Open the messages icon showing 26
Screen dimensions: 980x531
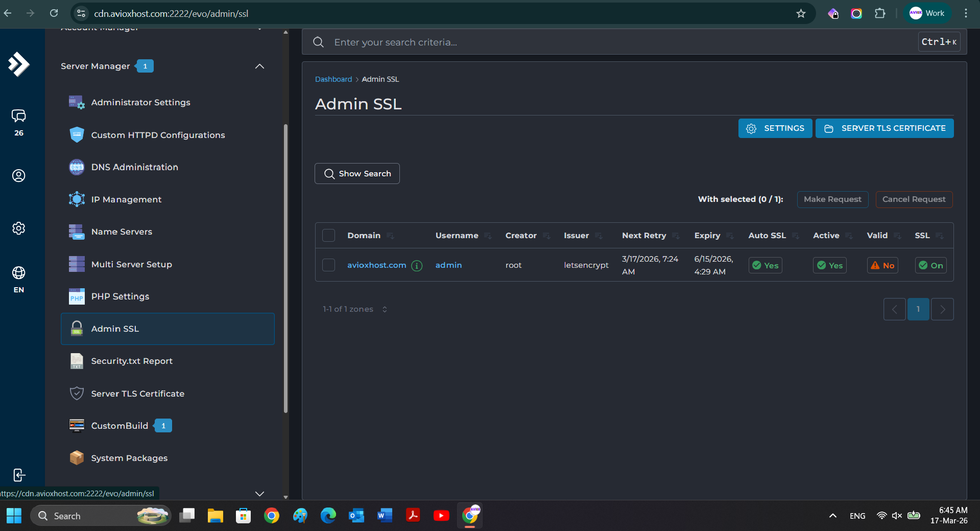pos(19,117)
